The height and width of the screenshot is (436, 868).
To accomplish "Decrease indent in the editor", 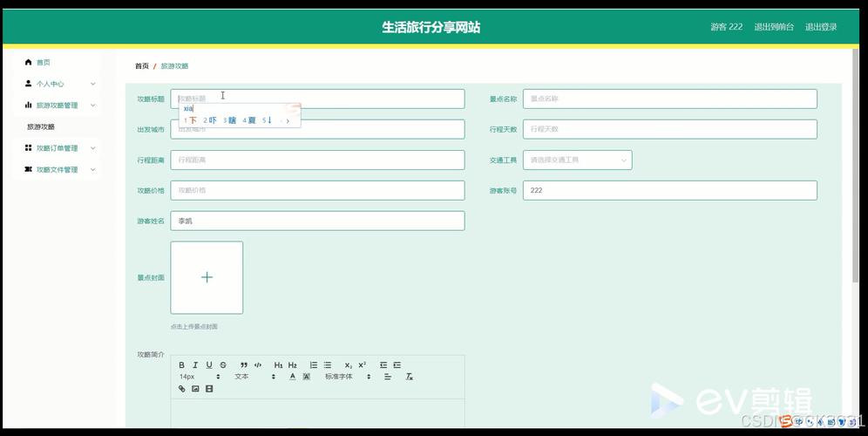I will (x=383, y=365).
